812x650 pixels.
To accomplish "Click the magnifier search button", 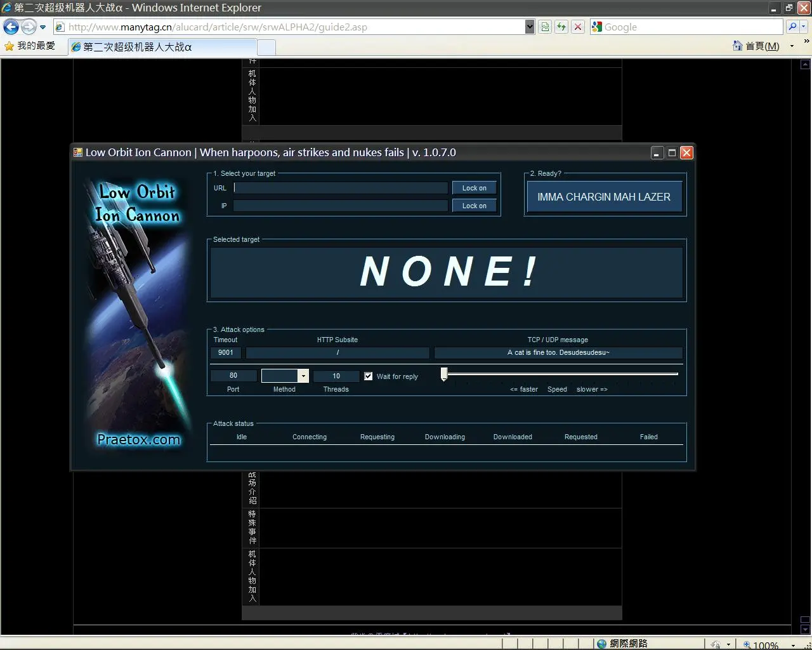I will pos(792,27).
